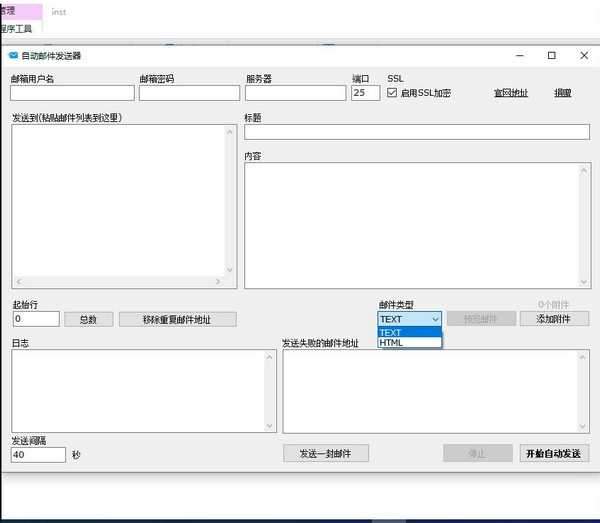Viewport: 600px width, 523px height.
Task: Open the 邮件类型 dropdown
Action: click(x=409, y=319)
